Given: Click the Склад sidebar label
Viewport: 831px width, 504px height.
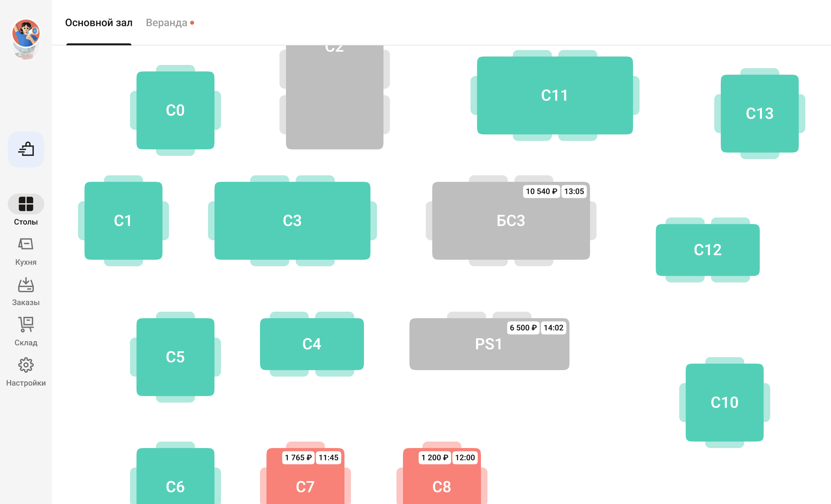Looking at the screenshot, I should tap(26, 343).
